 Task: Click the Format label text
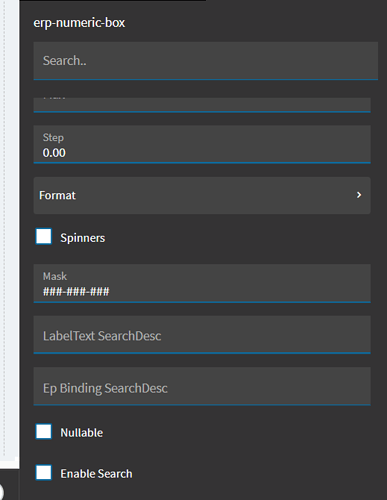[57, 195]
